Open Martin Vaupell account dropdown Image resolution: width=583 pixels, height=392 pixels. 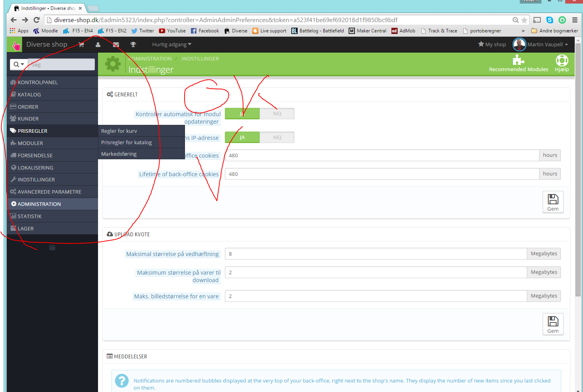547,44
